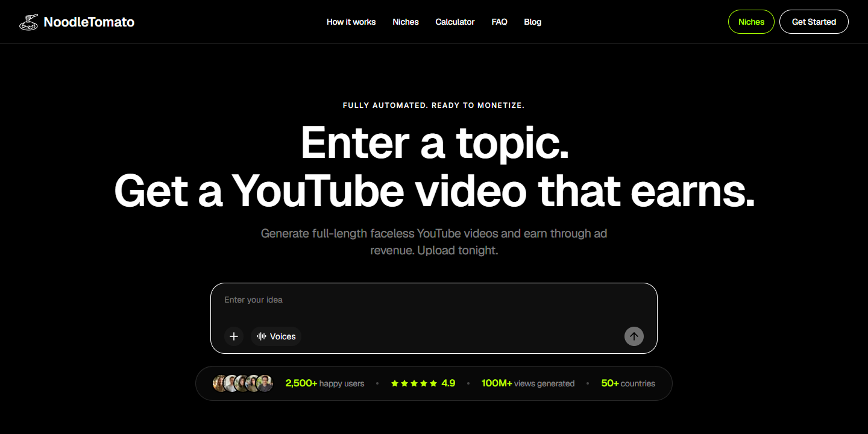Viewport: 868px width, 434px height.
Task: Click the Get Started button
Action: [x=814, y=22]
